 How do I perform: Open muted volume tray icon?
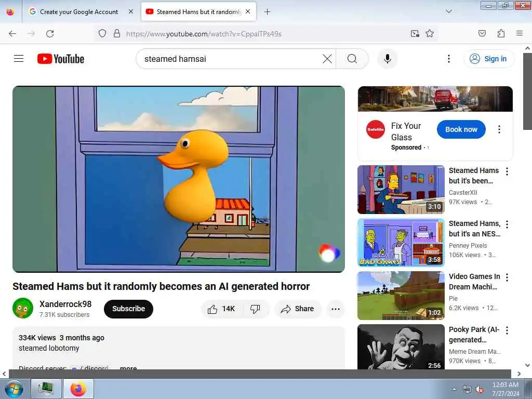click(x=480, y=390)
